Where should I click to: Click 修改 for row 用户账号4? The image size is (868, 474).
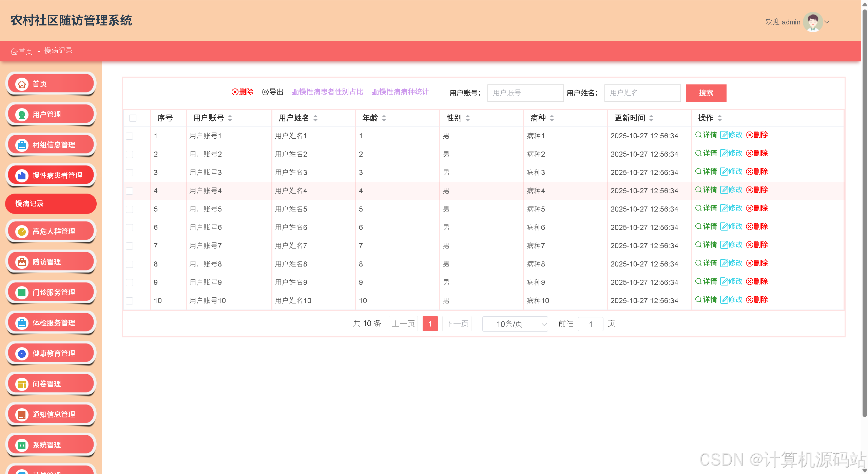click(731, 190)
